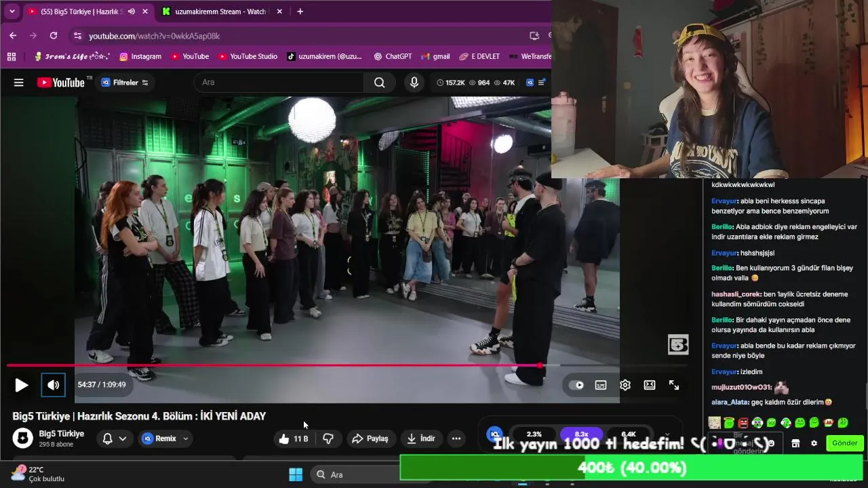Toggle subtitles captions button
The width and height of the screenshot is (868, 488).
pyautogui.click(x=601, y=385)
